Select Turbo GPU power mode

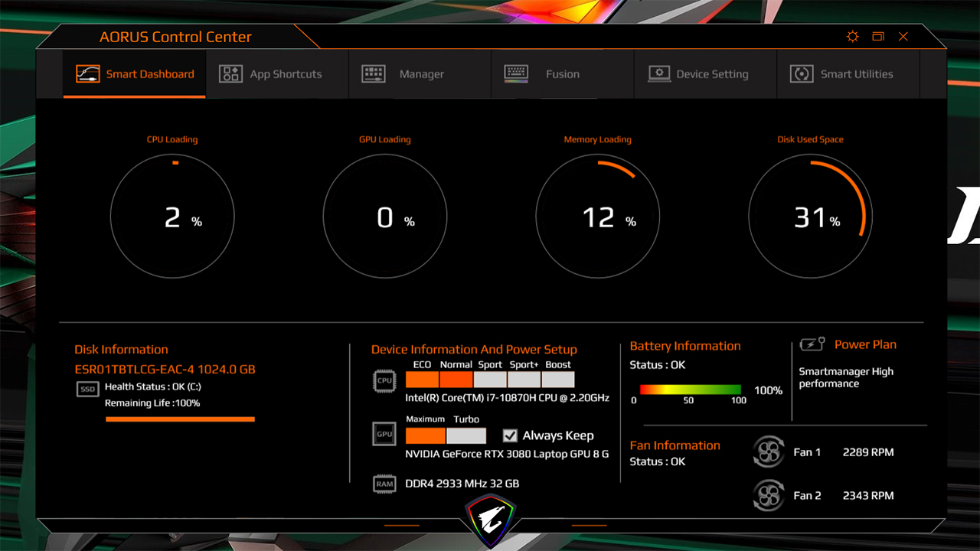pyautogui.click(x=466, y=435)
